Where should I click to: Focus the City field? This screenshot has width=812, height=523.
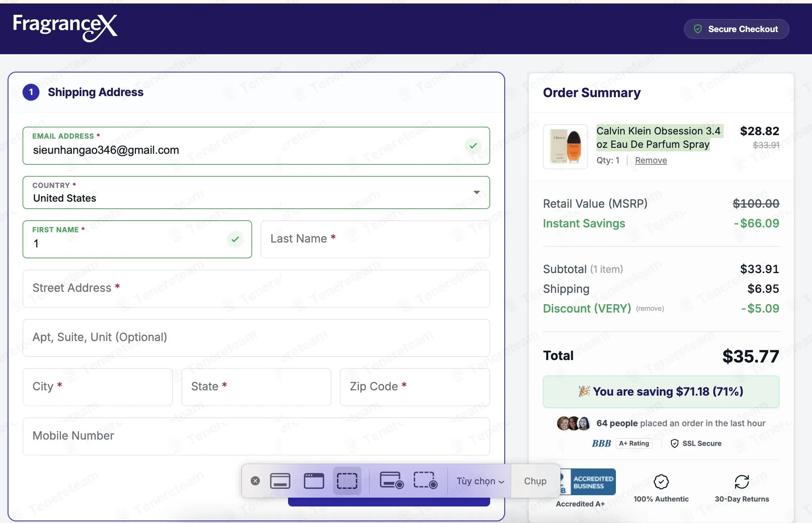pyautogui.click(x=98, y=387)
